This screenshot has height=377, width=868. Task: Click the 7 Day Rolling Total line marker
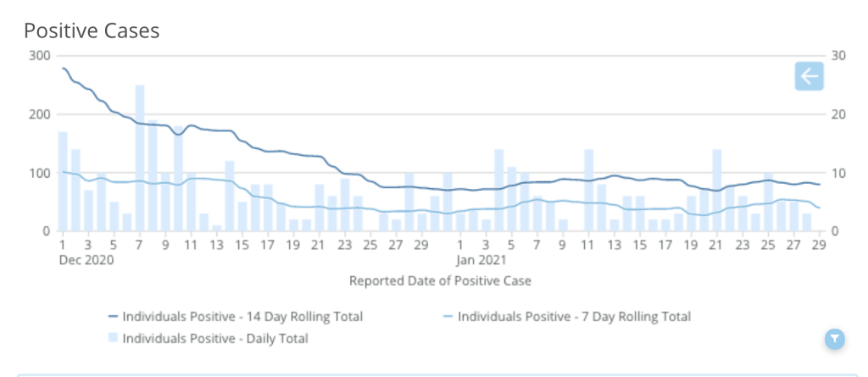(x=448, y=317)
